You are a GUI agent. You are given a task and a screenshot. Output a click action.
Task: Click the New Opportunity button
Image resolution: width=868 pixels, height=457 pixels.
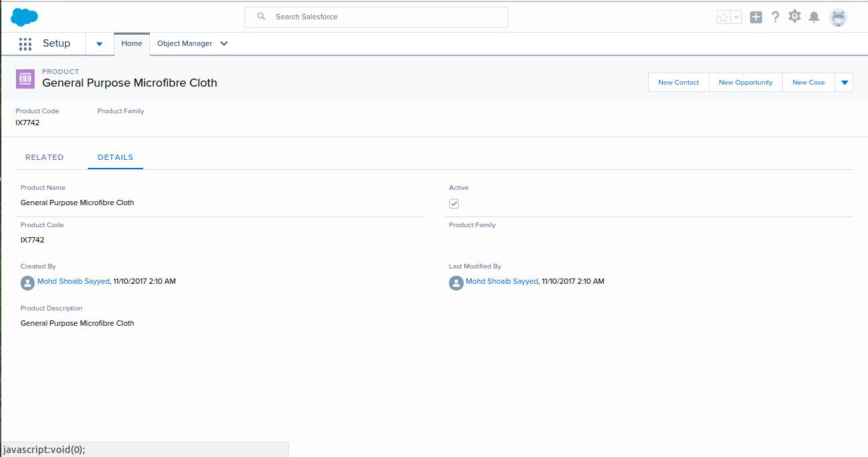[745, 83]
